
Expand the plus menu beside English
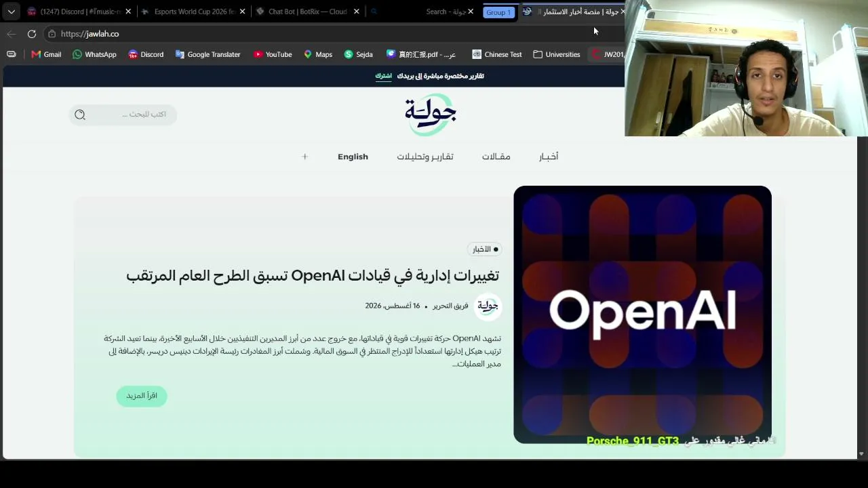[x=304, y=157]
